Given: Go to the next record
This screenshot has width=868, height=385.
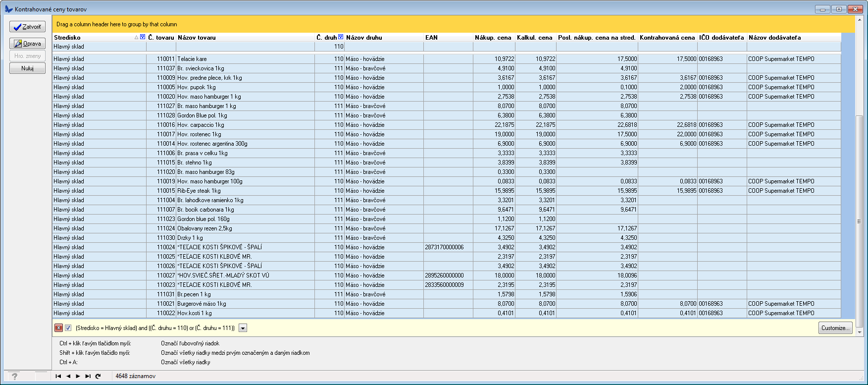Looking at the screenshot, I should click(x=78, y=376).
